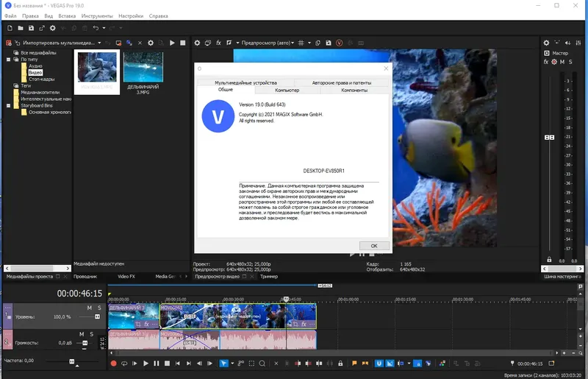Solo audio track 2 with S button
The image size is (588, 379).
coord(91,334)
